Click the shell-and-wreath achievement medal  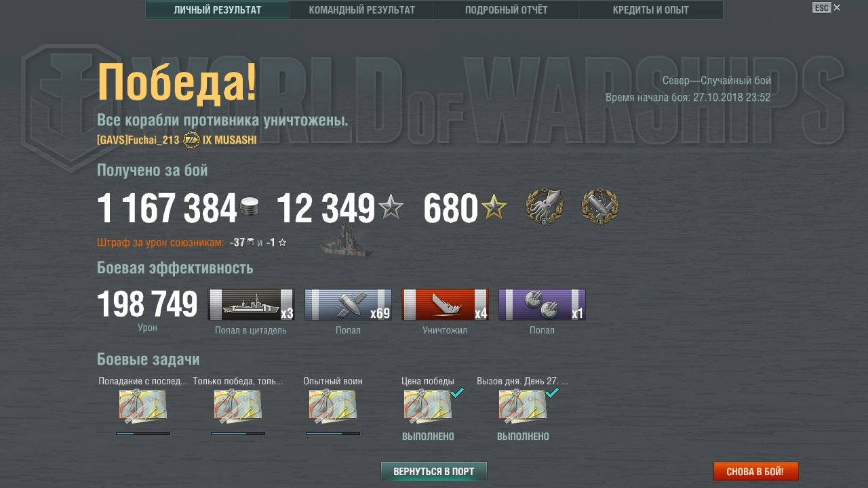coord(600,207)
